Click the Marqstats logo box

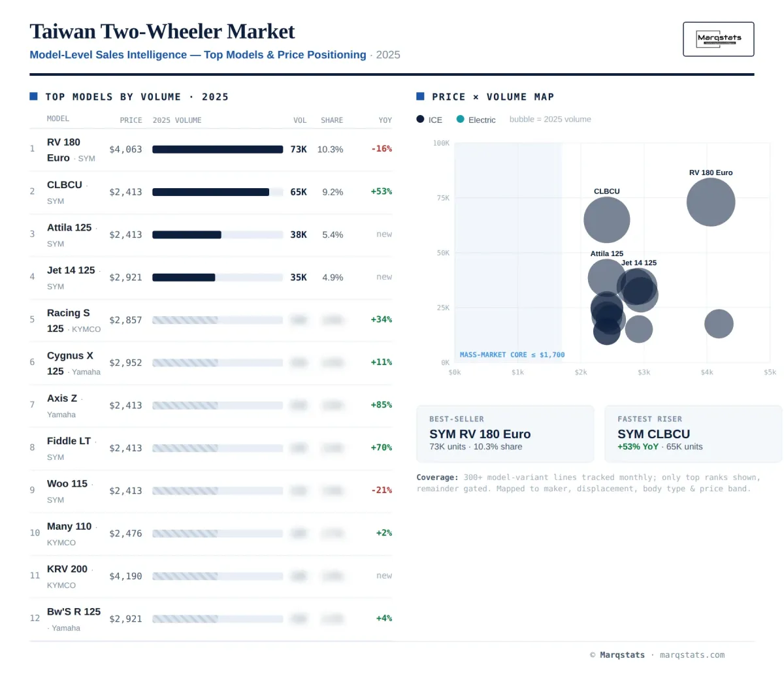click(719, 39)
